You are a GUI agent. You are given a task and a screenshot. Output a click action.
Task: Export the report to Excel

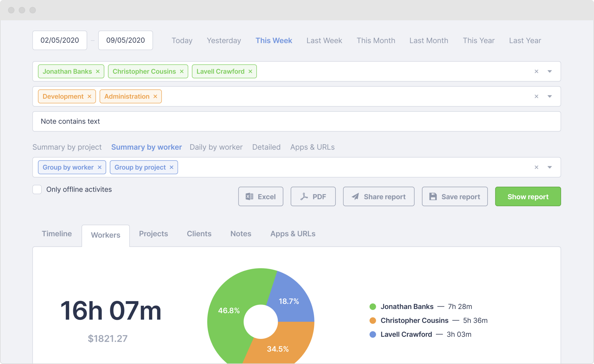point(260,196)
